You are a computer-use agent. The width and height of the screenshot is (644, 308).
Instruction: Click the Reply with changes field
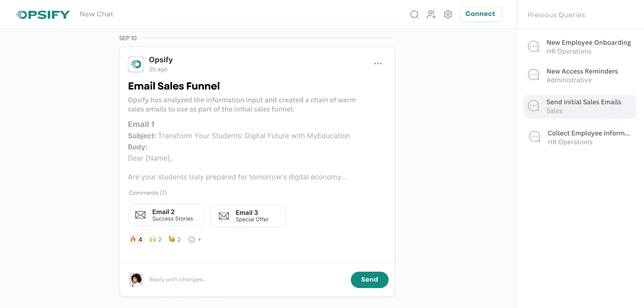[240, 280]
